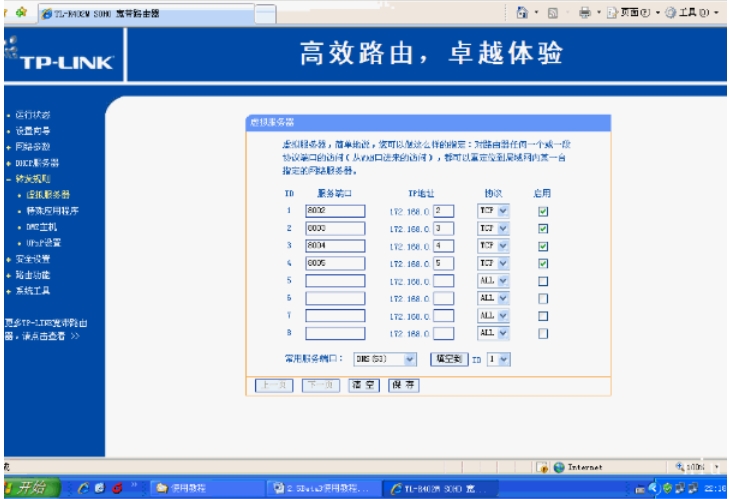Disable the checkbox for rule ID 2

point(543,229)
